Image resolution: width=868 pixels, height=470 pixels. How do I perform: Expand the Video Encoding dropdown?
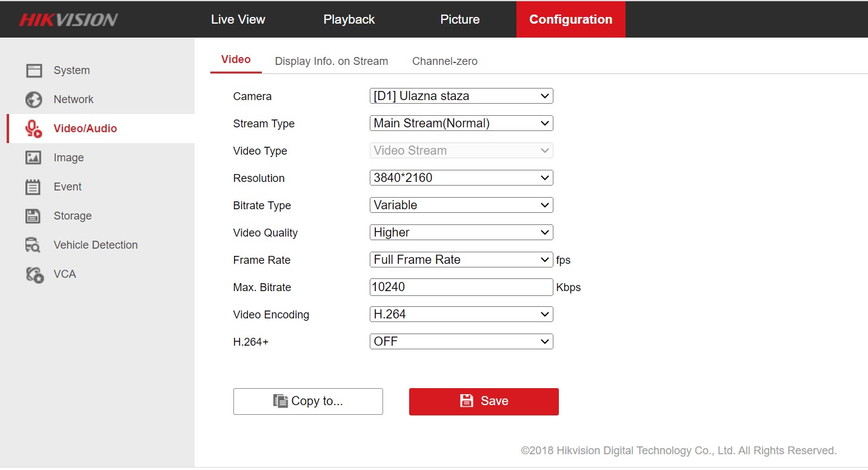[461, 314]
